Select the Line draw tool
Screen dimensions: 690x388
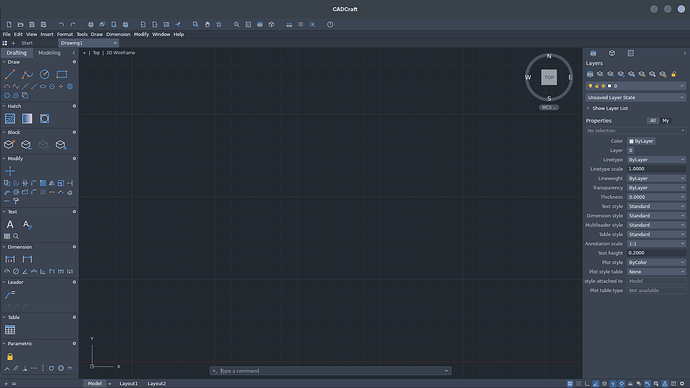(10, 74)
